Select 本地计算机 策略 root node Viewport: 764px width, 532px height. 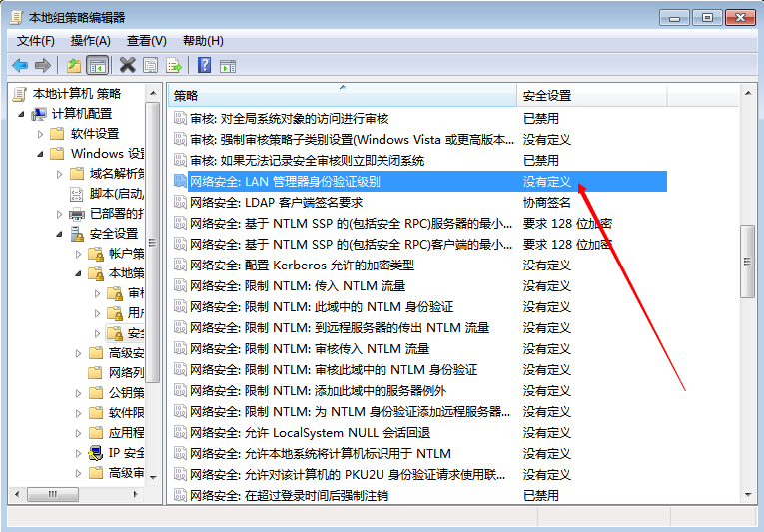pos(77,94)
